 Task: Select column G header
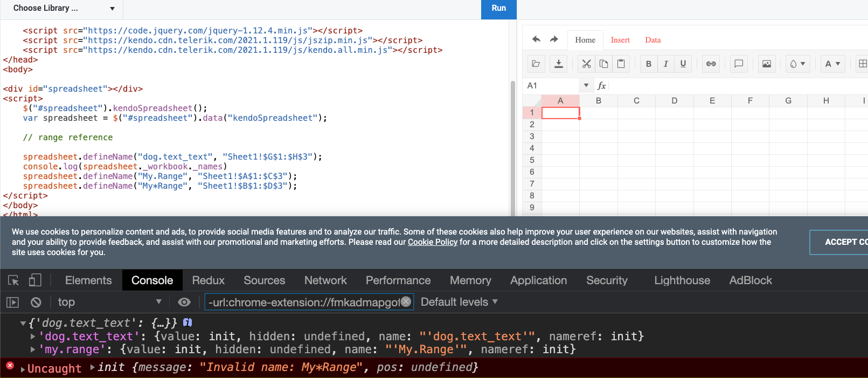(x=788, y=101)
